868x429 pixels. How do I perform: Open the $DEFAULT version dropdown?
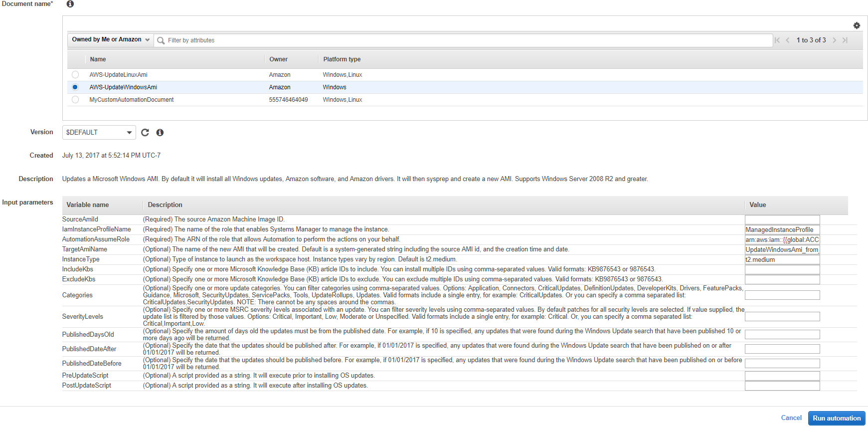(99, 132)
